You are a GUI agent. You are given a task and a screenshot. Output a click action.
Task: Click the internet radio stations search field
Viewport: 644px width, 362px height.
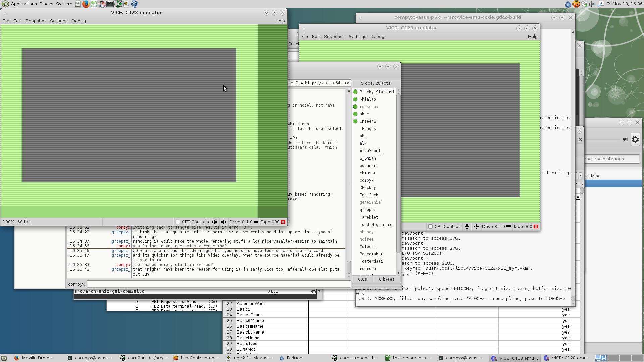pos(611,159)
